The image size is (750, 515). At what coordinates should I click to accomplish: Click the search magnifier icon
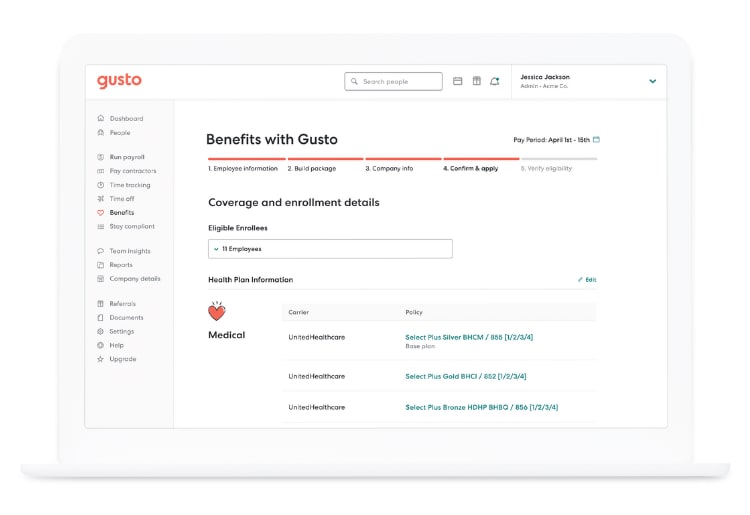[354, 81]
